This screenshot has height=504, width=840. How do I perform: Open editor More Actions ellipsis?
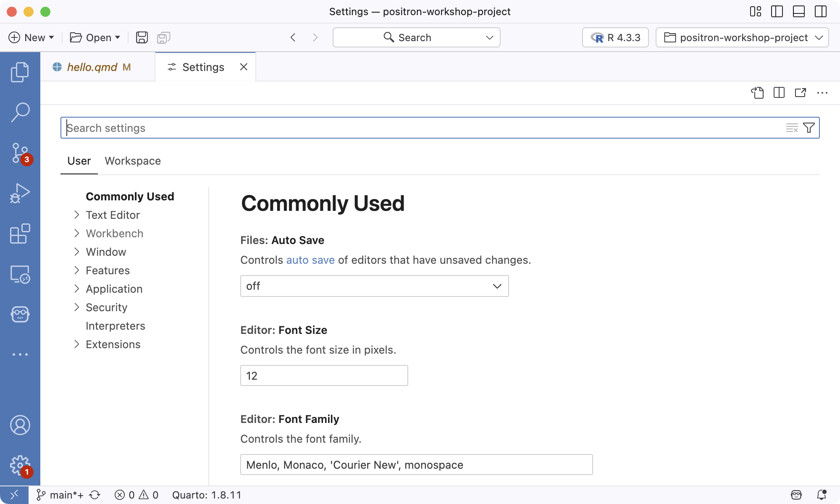point(822,92)
